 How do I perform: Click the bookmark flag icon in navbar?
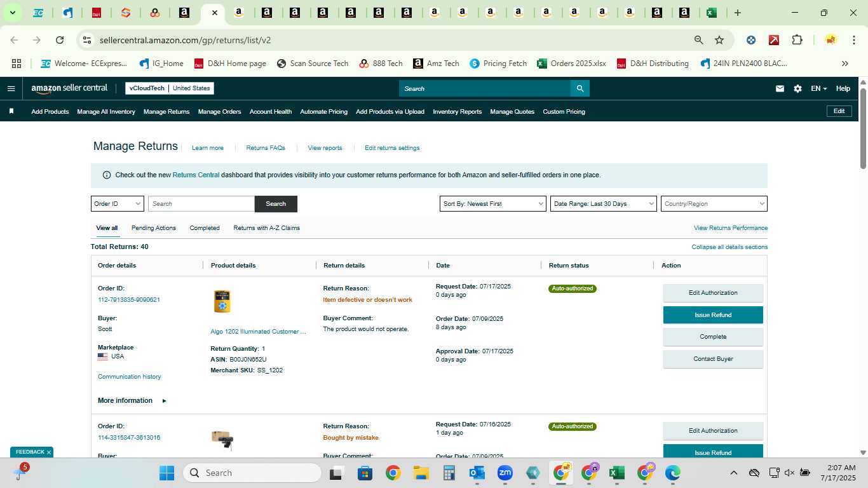(x=11, y=111)
